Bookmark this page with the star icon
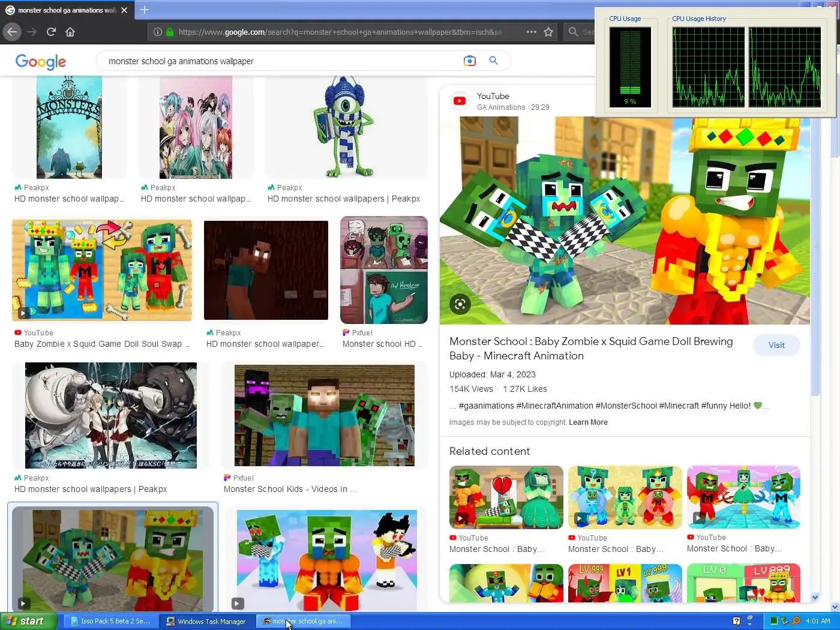Viewport: 840px width, 630px height. (548, 32)
